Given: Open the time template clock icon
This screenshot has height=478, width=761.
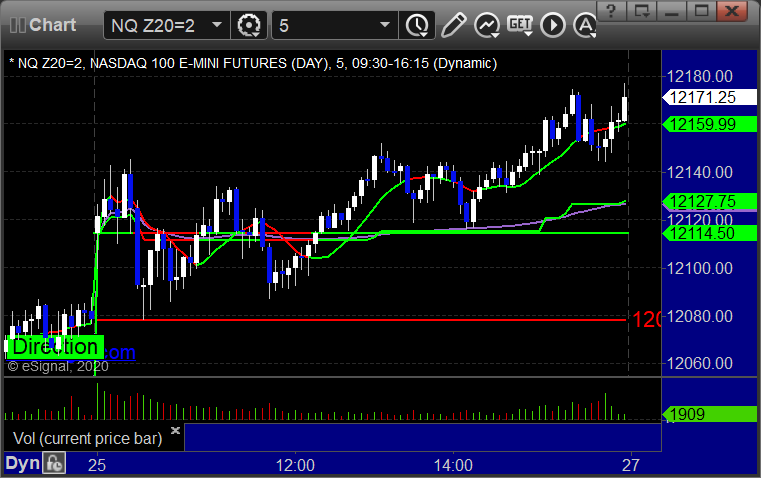Looking at the screenshot, I should [x=417, y=25].
